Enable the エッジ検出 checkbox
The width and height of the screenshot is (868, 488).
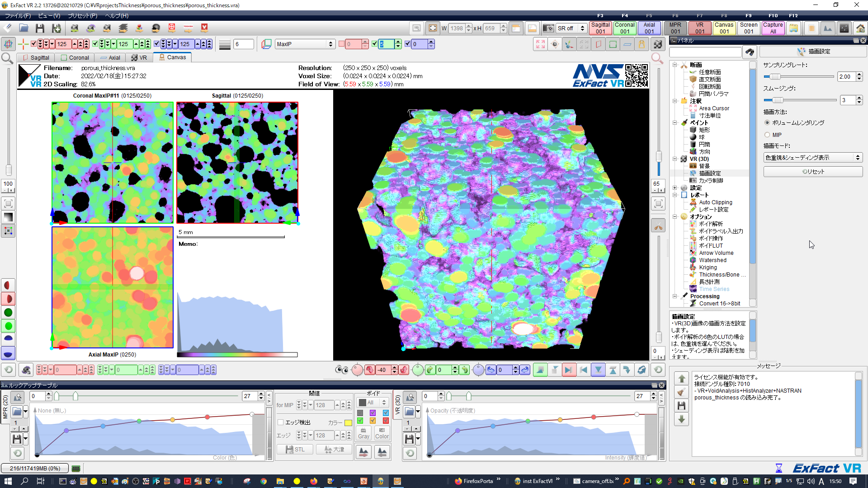click(x=280, y=422)
